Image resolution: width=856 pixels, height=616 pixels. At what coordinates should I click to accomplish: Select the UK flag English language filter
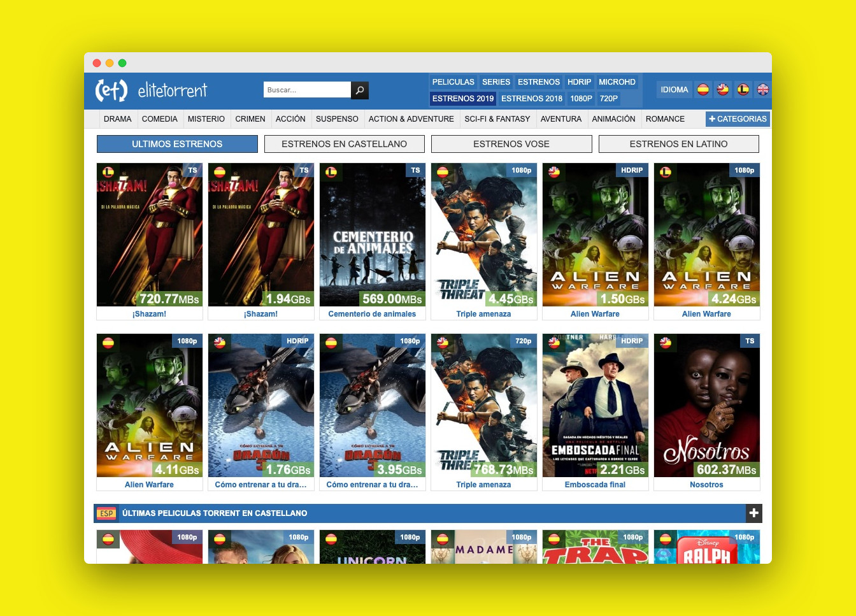[763, 90]
